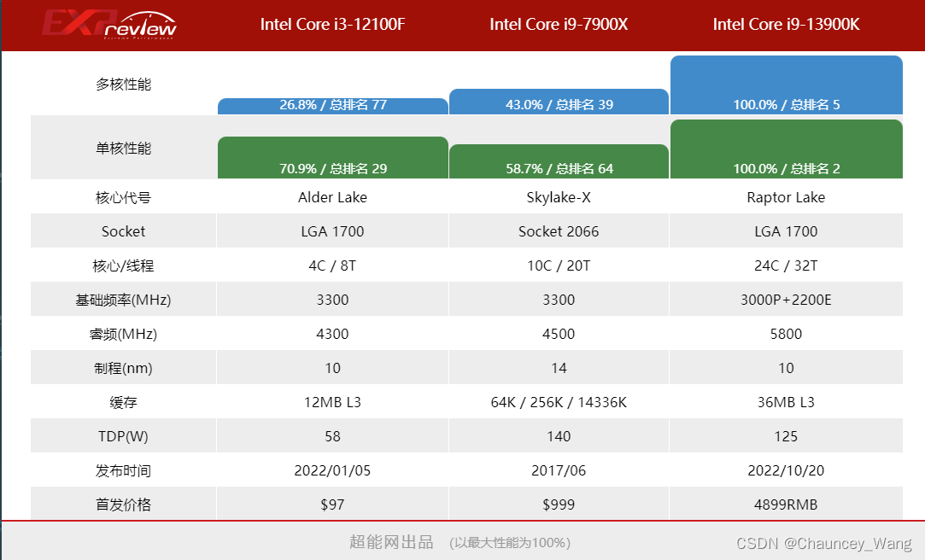Click LGA 1700 in the i3-12100F column
The image size is (925, 560).
[x=333, y=231]
